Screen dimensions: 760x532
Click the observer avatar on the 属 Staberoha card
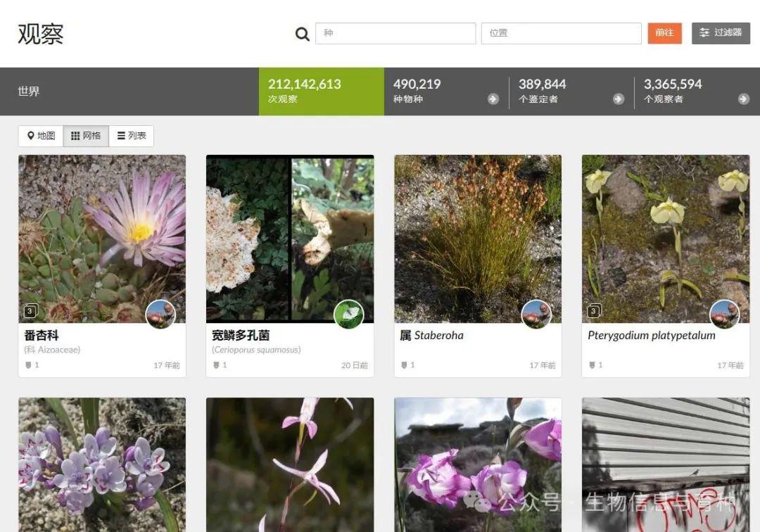click(538, 314)
